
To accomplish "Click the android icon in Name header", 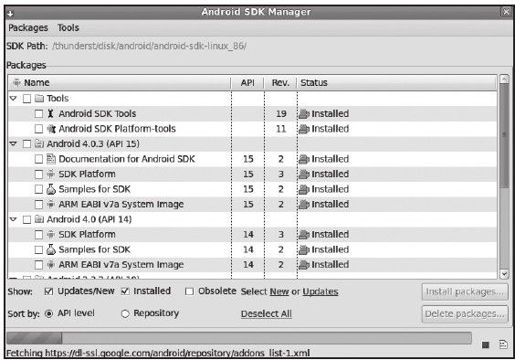I will 16,82.
